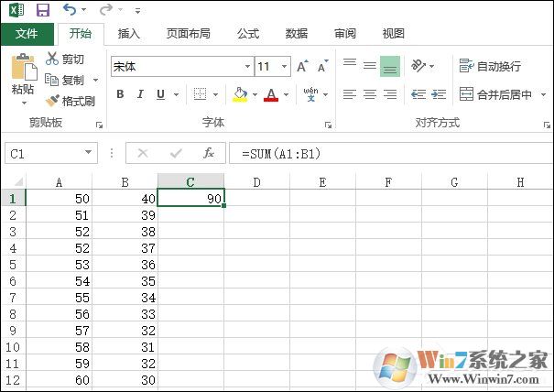Undo the last action
Image resolution: width=554 pixels, height=392 pixels.
tap(70, 9)
